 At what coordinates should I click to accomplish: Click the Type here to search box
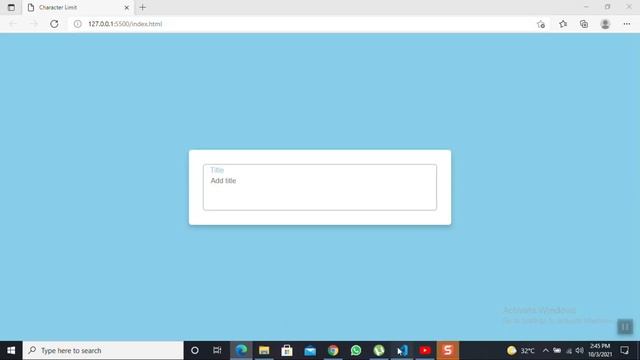pyautogui.click(x=103, y=350)
